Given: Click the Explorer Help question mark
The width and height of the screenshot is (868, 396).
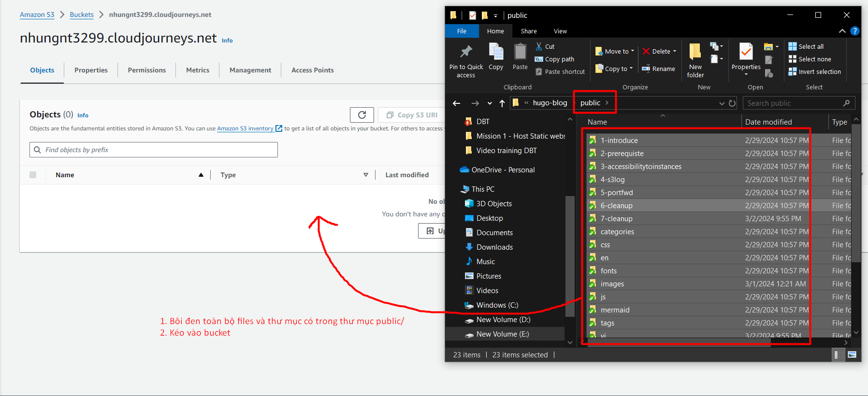Looking at the screenshot, I should pyautogui.click(x=854, y=31).
